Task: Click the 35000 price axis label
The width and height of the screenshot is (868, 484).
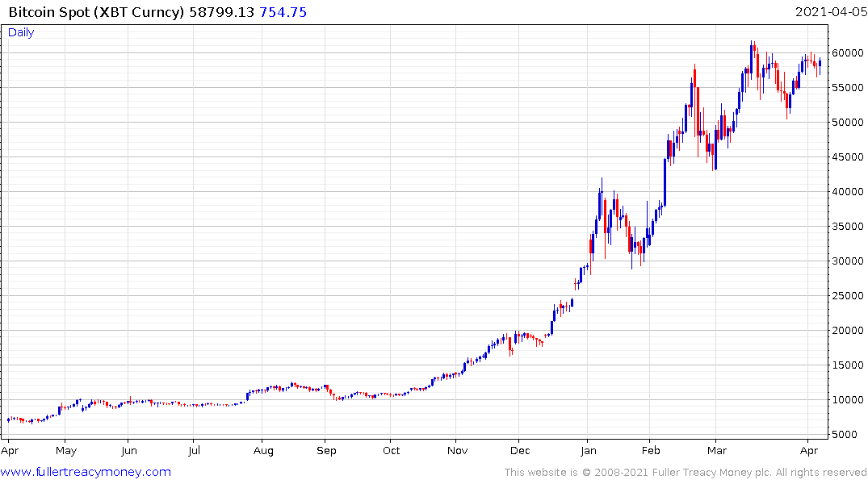Action: 848,226
